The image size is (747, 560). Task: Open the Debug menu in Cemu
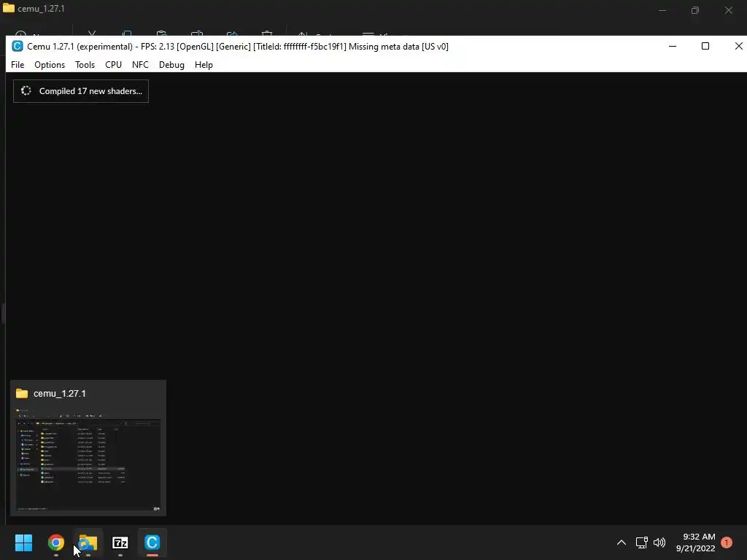tap(171, 65)
